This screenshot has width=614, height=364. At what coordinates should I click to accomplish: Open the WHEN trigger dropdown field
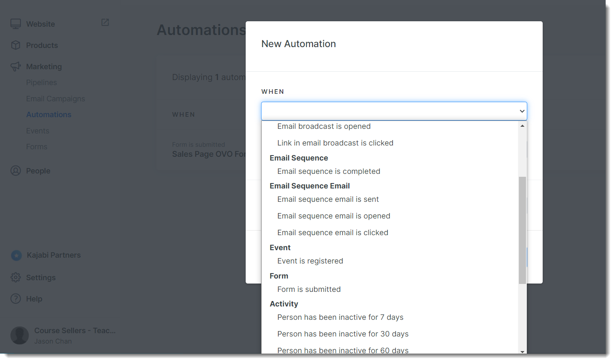[x=394, y=111]
